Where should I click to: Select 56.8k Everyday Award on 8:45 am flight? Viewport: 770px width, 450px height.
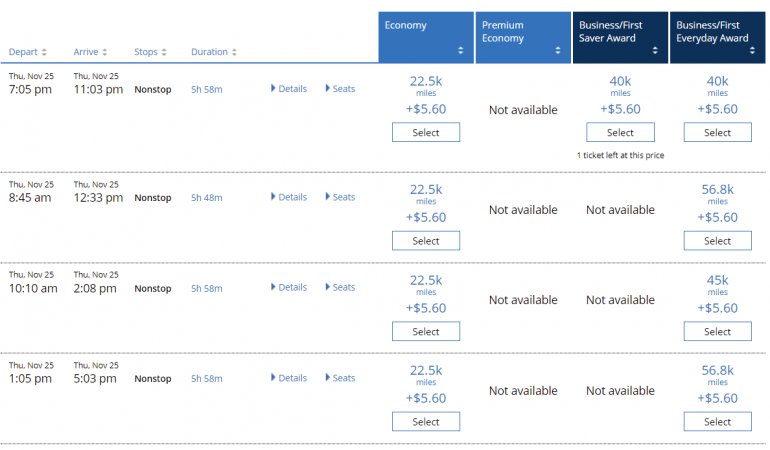717,241
